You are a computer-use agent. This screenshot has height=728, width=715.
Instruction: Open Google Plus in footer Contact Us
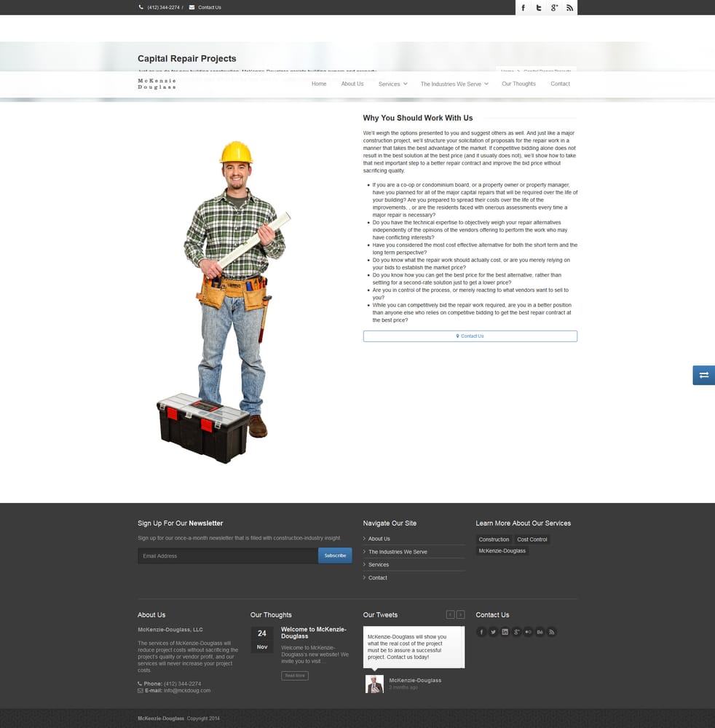(x=516, y=632)
